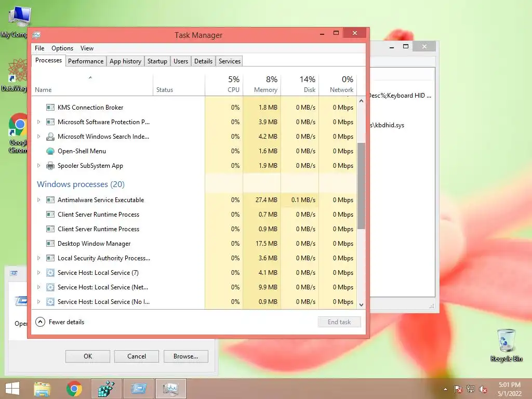The width and height of the screenshot is (532, 399).
Task: Launch Google Chrome from the taskbar
Action: coord(74,389)
